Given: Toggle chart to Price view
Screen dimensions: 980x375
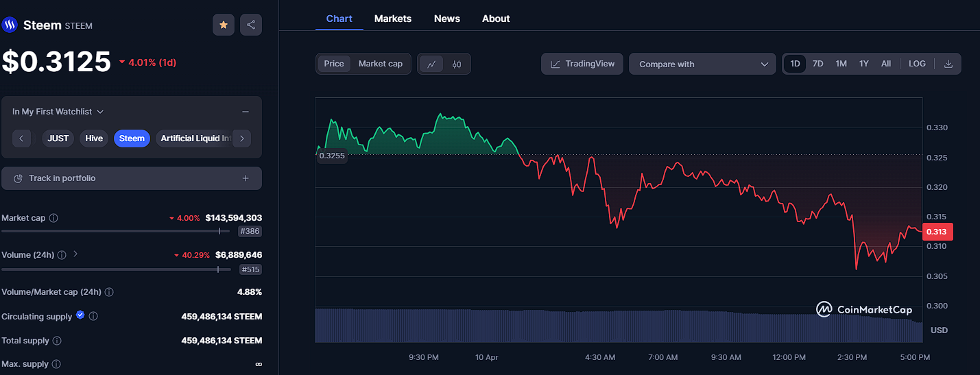Looking at the screenshot, I should click(334, 64).
